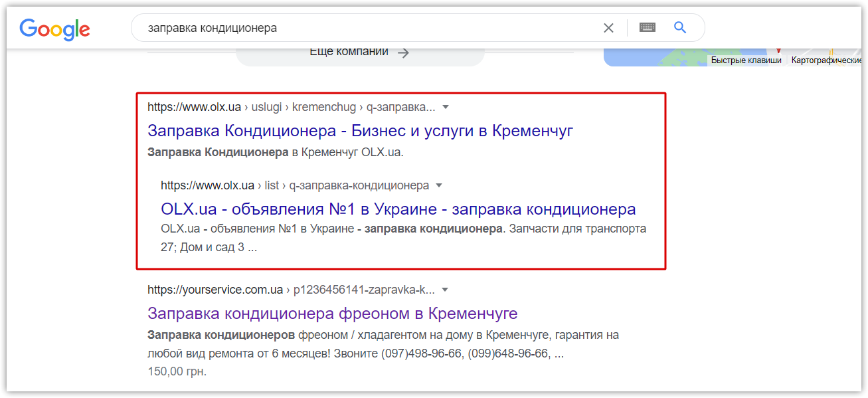The image size is (868, 398).
Task: Click snippet text Запчасти для транспорта 27
Action: coord(404,238)
